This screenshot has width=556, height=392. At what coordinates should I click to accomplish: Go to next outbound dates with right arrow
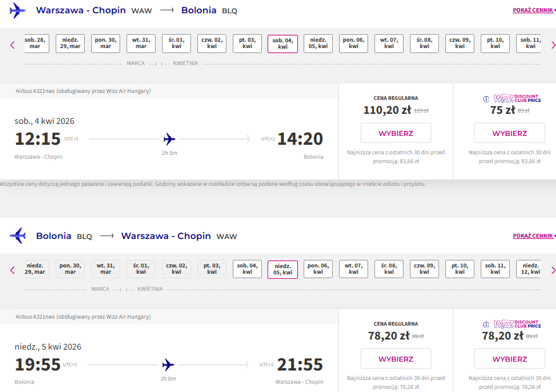click(553, 45)
